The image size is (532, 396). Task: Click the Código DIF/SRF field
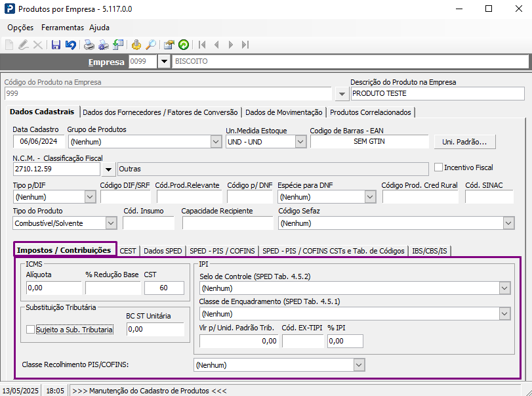tap(125, 197)
